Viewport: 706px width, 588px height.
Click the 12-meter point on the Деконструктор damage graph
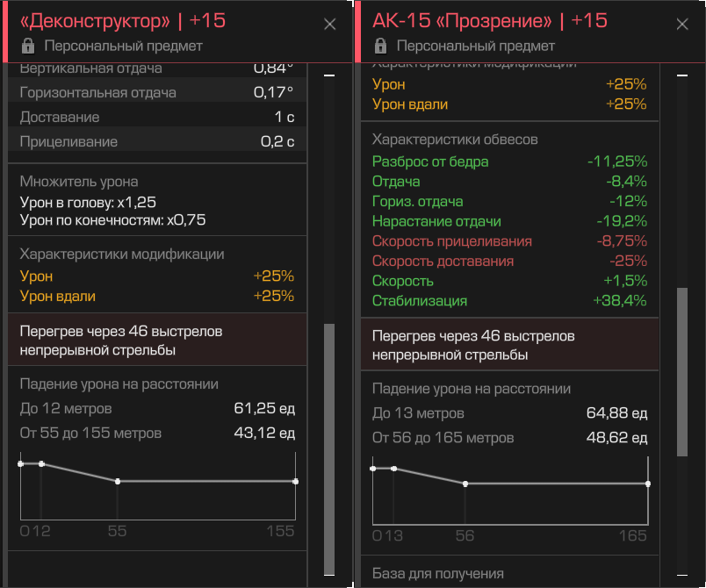[x=41, y=463]
